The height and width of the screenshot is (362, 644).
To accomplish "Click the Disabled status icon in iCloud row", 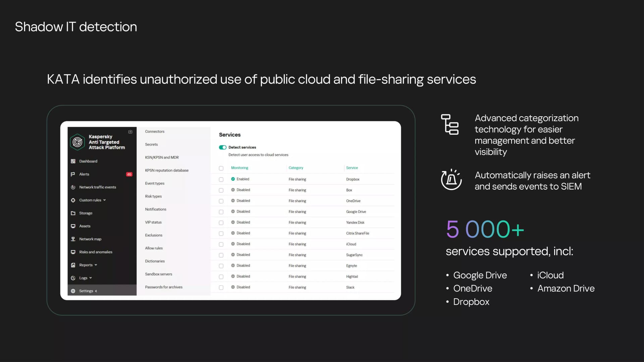I will [x=233, y=244].
